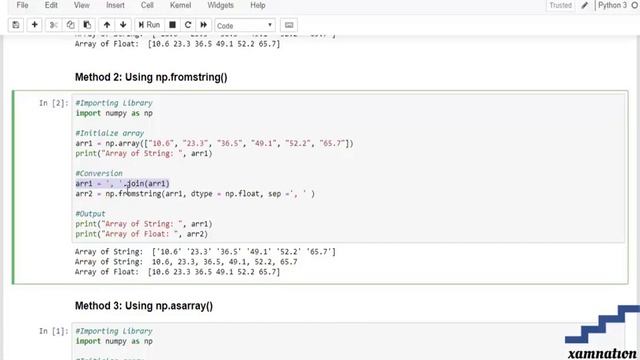This screenshot has width=640, height=360.
Task: Open the View menu
Action: point(82,5)
